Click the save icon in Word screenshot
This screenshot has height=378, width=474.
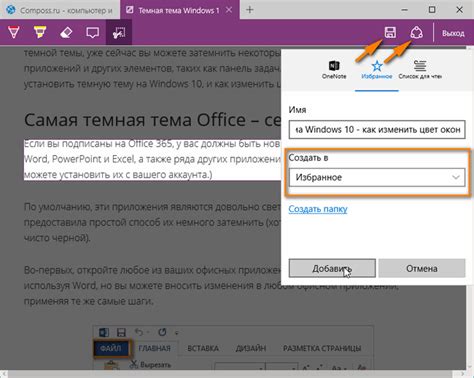pos(121,332)
